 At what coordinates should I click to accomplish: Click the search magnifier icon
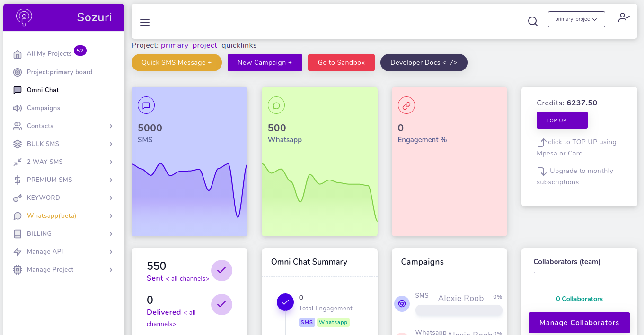[533, 21]
